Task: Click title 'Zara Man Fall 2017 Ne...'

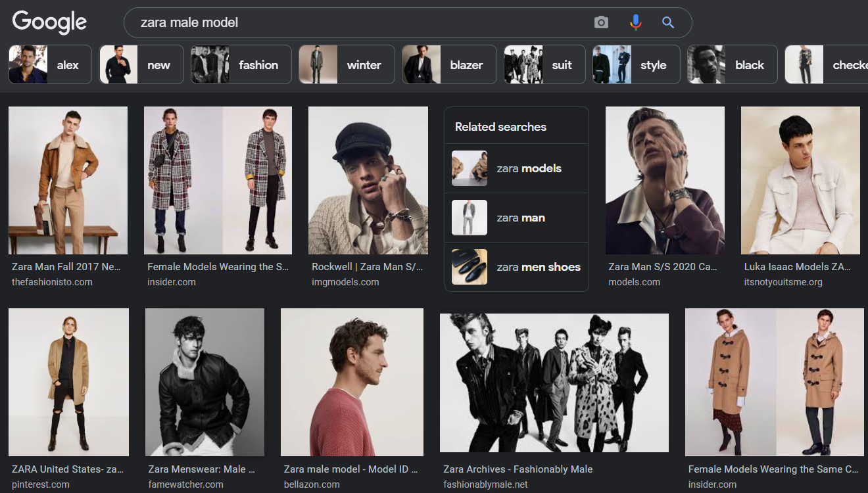Action: click(x=66, y=267)
